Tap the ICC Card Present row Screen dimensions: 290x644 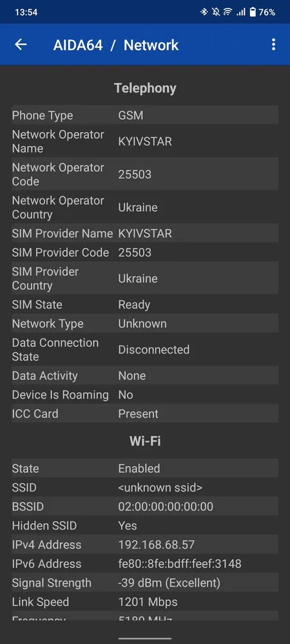pos(145,413)
